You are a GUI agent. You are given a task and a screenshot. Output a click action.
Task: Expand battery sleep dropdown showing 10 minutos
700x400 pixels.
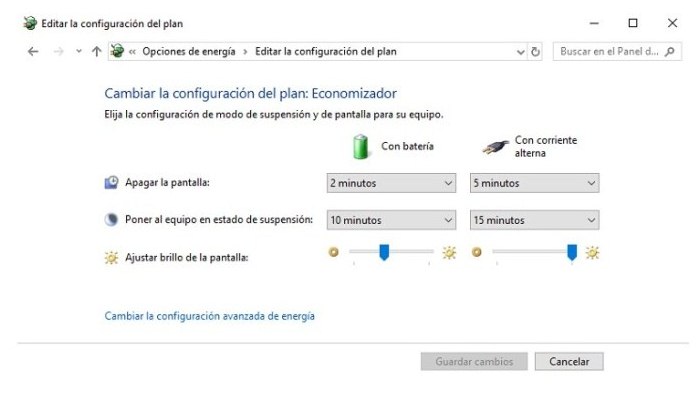(391, 220)
